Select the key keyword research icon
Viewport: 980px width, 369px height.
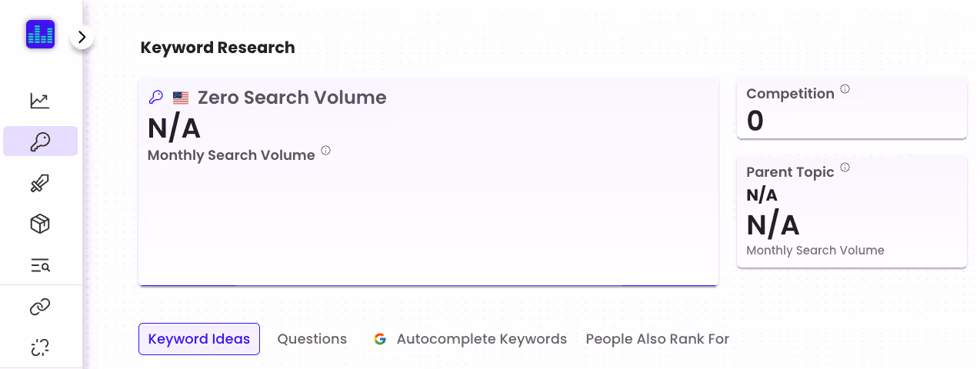pos(40,141)
